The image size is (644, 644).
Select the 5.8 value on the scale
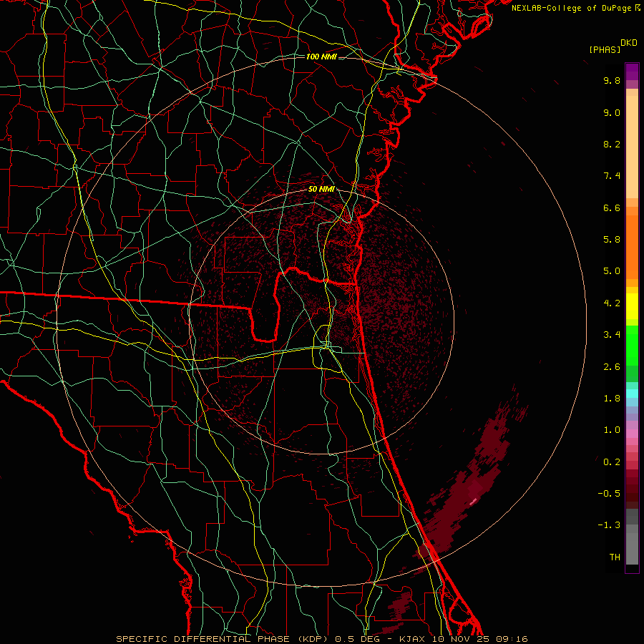click(612, 240)
